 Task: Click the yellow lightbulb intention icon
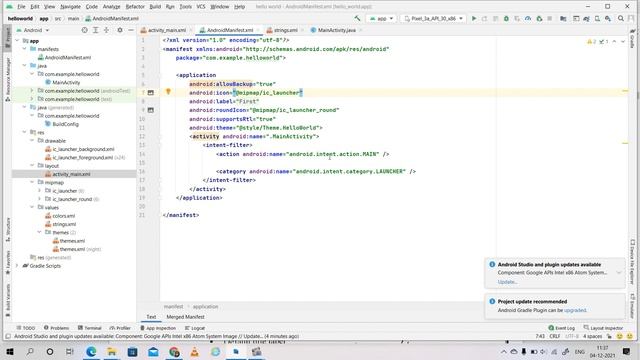pyautogui.click(x=168, y=91)
